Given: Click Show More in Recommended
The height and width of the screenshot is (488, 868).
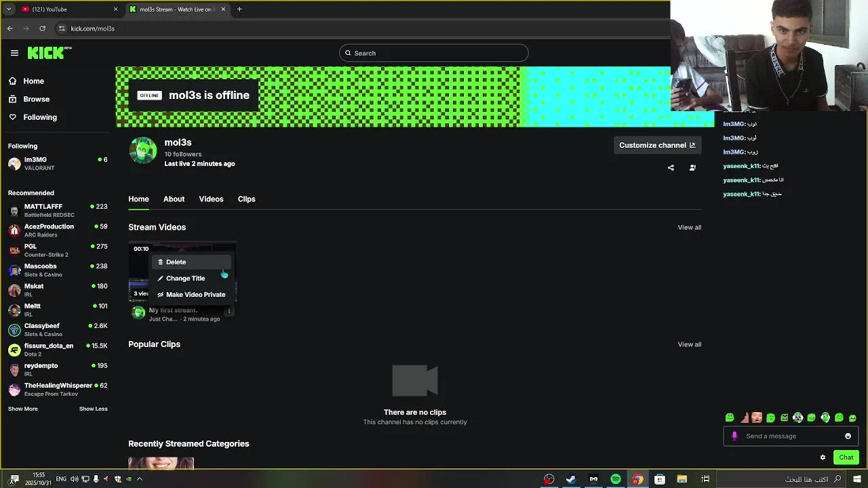Looking at the screenshot, I should coord(23,409).
